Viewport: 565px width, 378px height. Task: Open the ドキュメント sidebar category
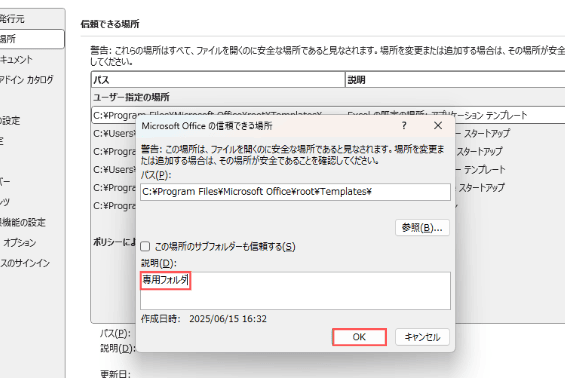point(17,59)
